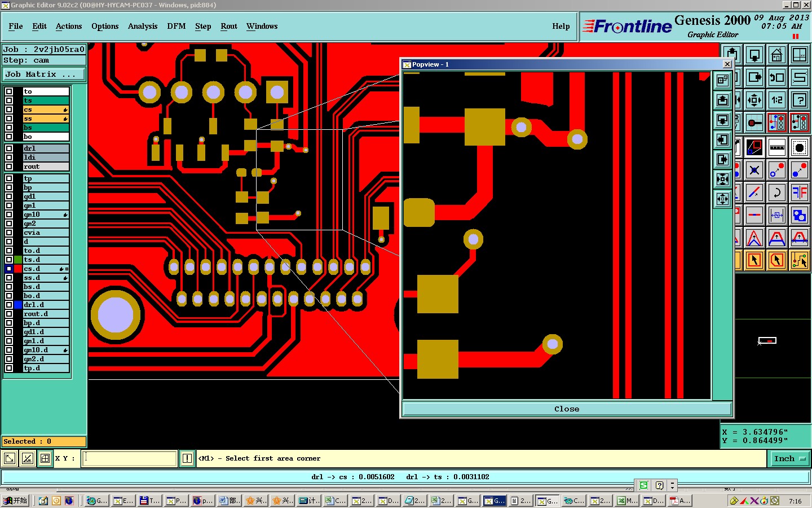Open the Help menu

[x=561, y=27]
